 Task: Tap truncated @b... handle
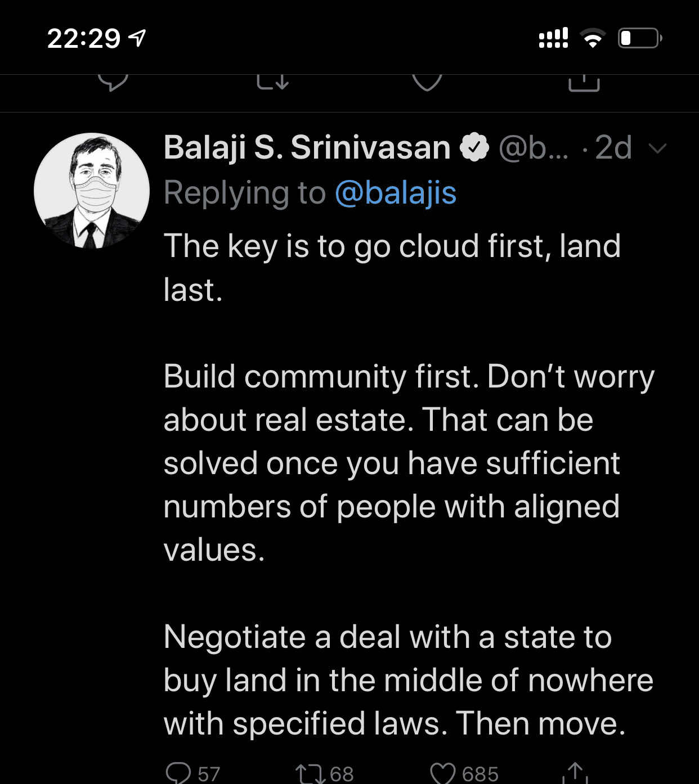tap(534, 148)
